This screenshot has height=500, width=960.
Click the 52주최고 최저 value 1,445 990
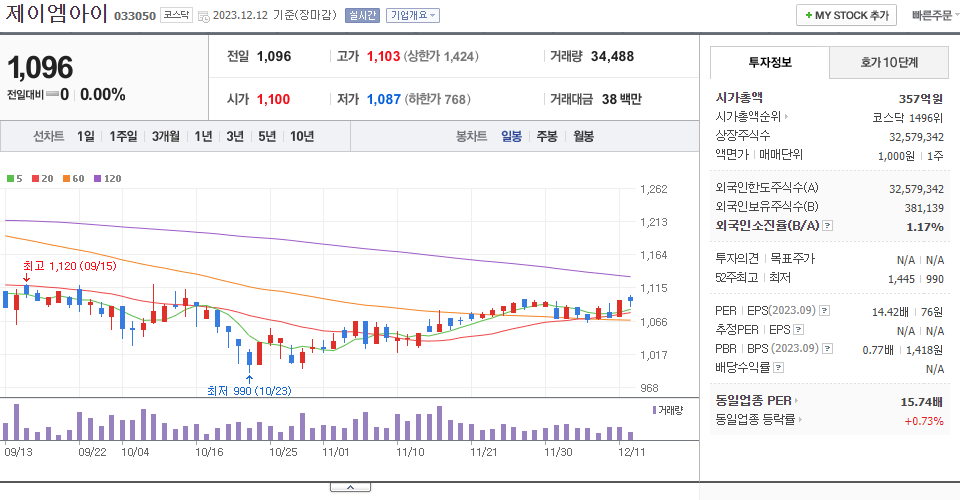916,279
